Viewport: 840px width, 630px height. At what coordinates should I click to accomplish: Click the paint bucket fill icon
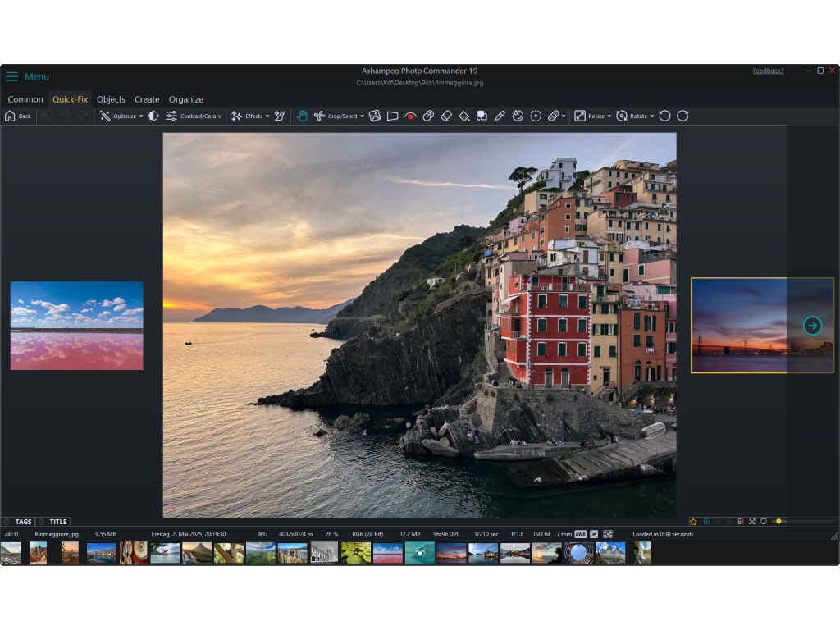pyautogui.click(x=464, y=116)
